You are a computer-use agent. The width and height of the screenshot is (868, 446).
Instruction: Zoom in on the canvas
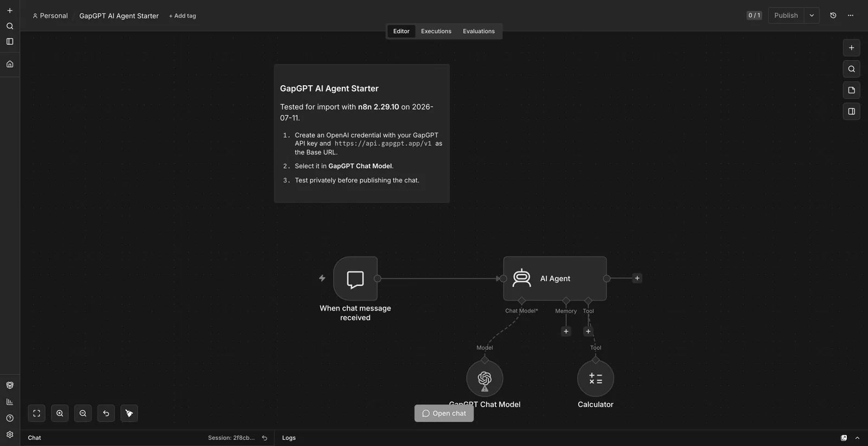(60, 413)
